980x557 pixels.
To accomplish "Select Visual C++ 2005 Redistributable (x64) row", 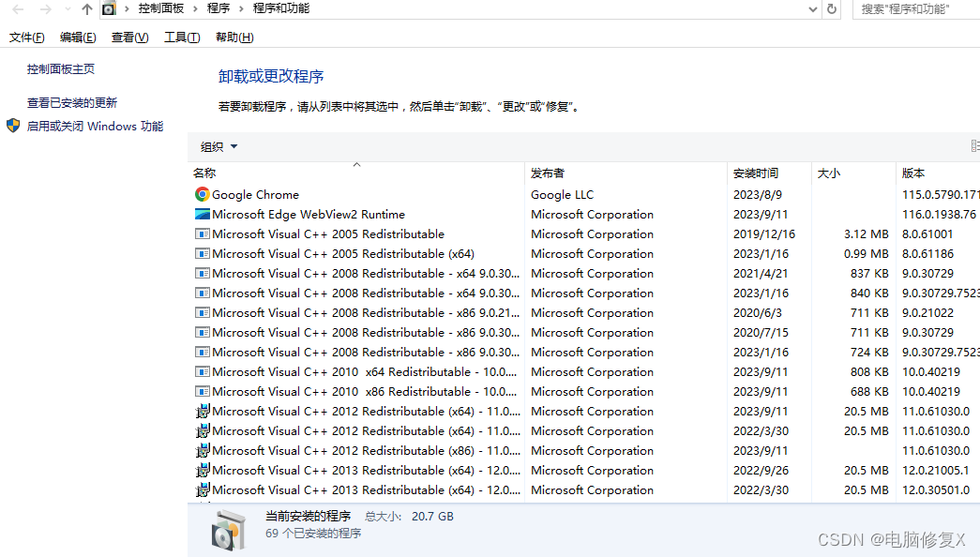I will (583, 254).
